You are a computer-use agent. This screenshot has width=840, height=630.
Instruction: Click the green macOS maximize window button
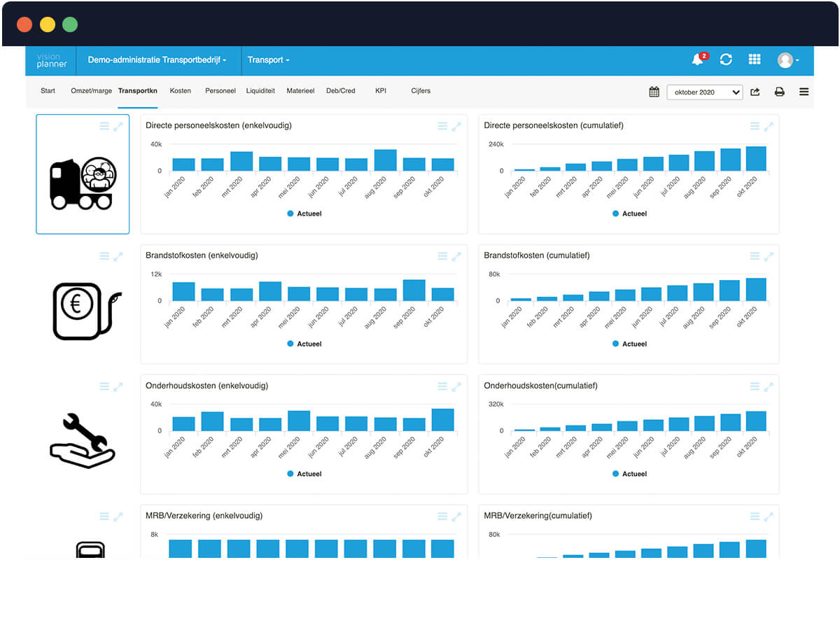(x=70, y=24)
